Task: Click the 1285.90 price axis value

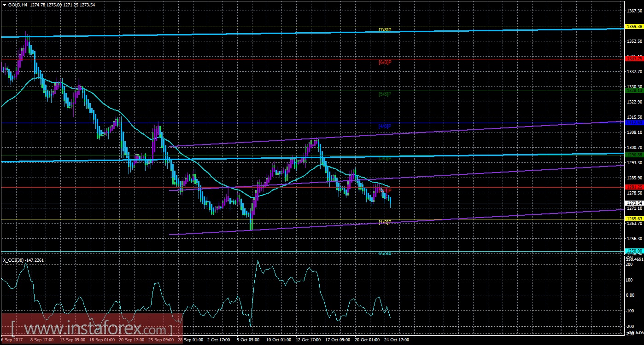Action: (x=634, y=178)
